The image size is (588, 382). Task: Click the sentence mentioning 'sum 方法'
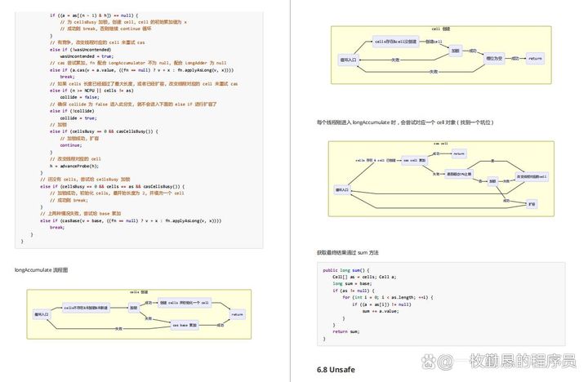coord(348,253)
